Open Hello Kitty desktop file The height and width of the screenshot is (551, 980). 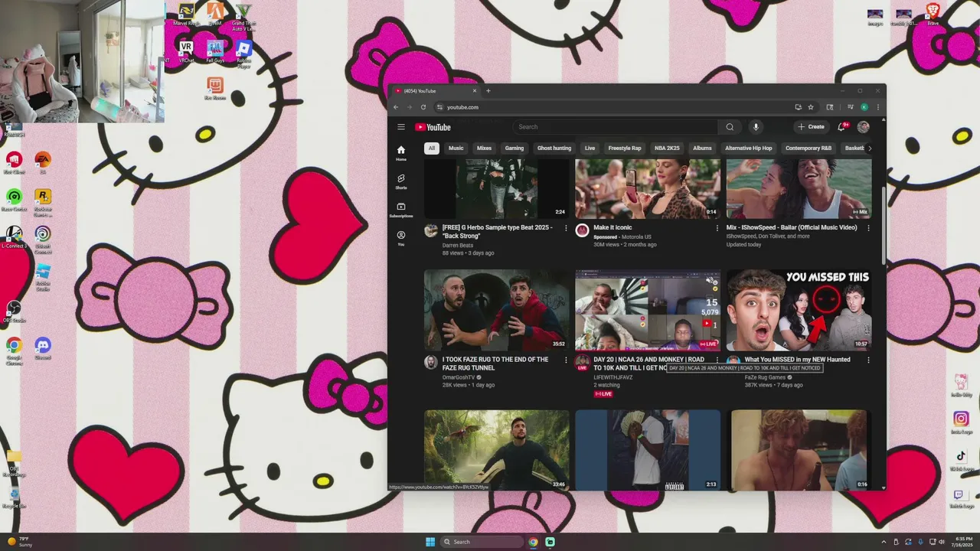click(x=961, y=385)
